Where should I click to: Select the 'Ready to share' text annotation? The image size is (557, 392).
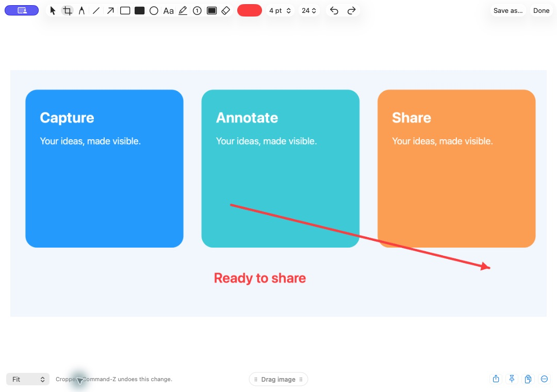coord(259,278)
